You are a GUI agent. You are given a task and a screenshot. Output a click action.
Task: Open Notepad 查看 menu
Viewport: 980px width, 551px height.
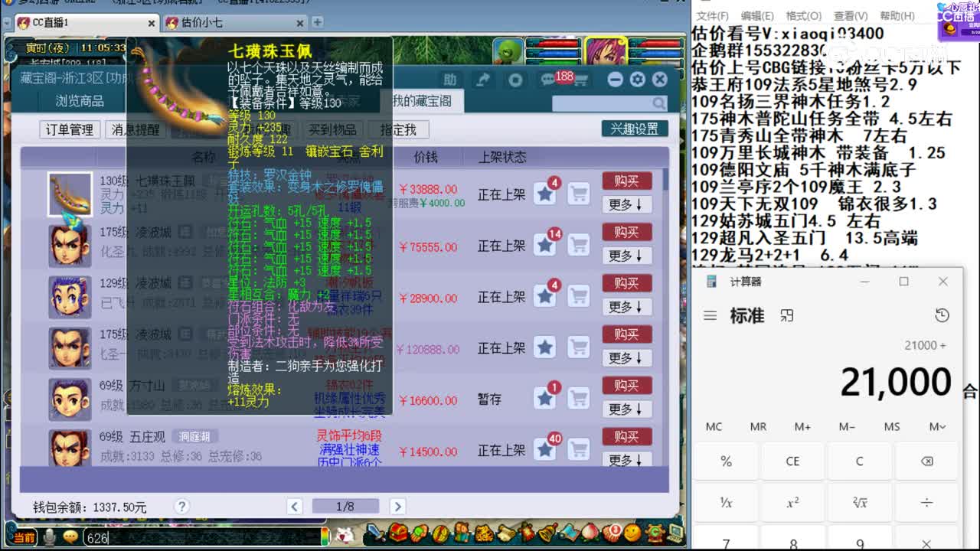[x=850, y=15]
